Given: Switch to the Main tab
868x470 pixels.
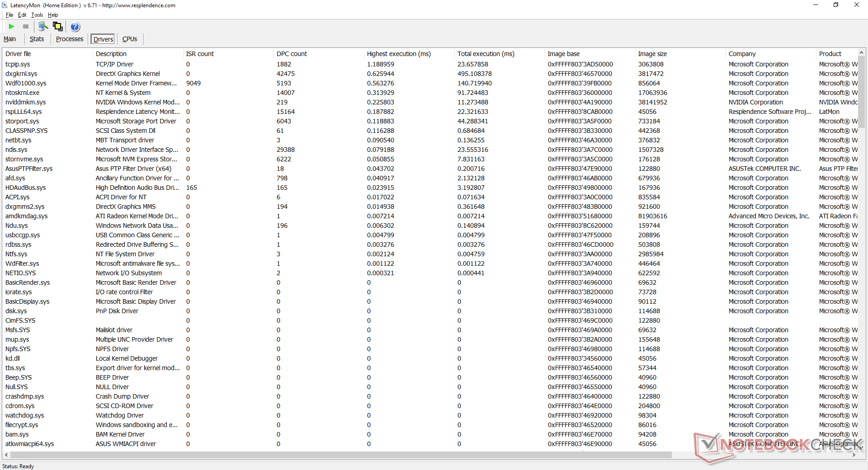Looking at the screenshot, I should (x=9, y=39).
